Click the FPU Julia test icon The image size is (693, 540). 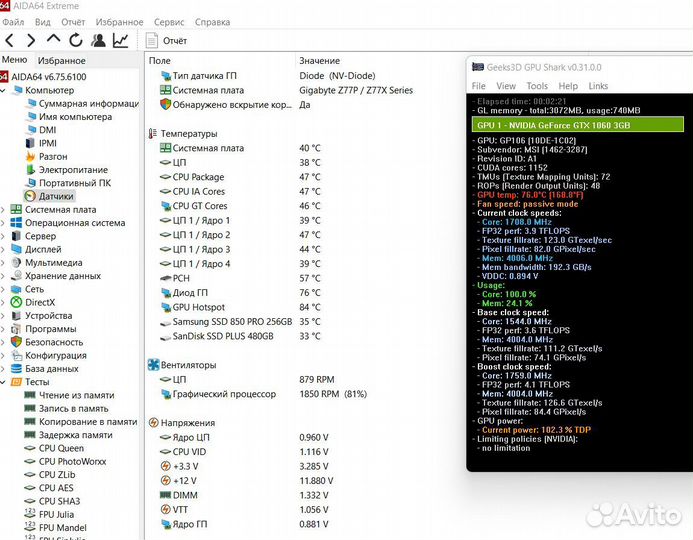pos(30,513)
